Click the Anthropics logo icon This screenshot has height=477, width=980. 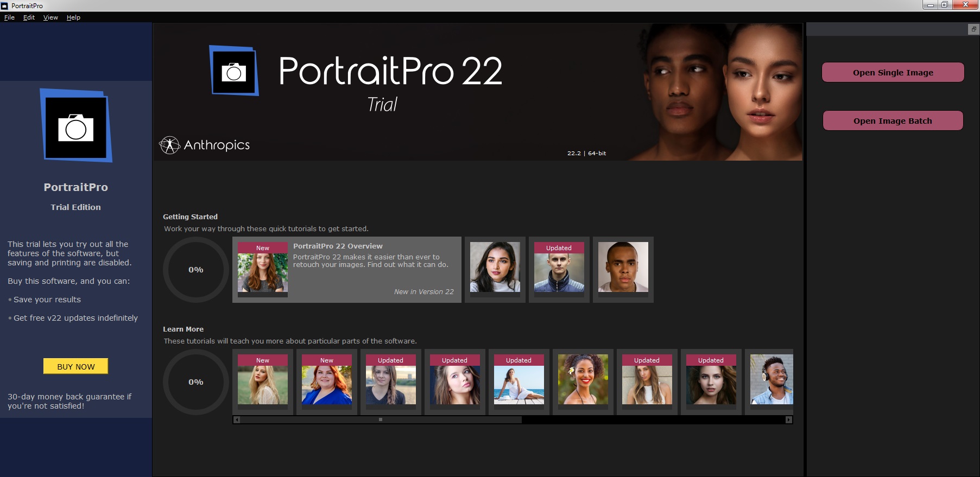click(x=169, y=145)
